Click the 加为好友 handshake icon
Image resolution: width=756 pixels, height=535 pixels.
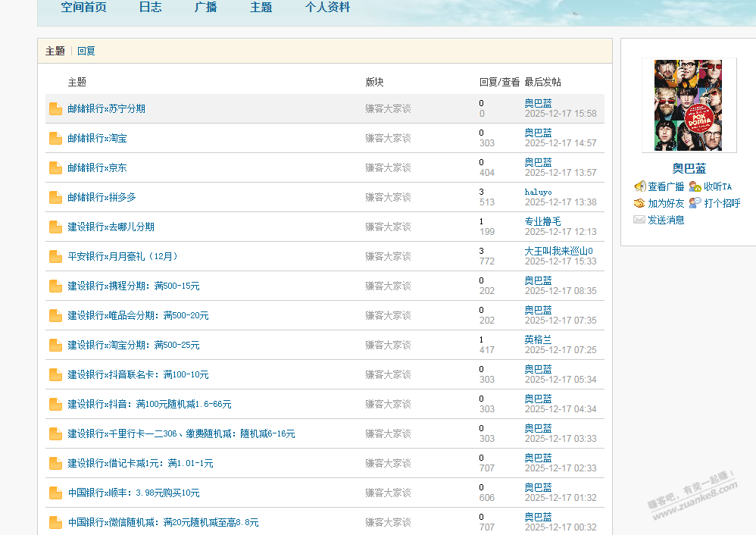640,203
